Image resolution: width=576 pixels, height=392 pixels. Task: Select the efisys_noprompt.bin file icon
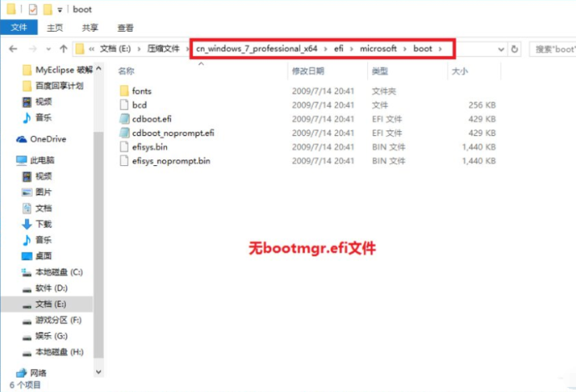pyautogui.click(x=124, y=160)
